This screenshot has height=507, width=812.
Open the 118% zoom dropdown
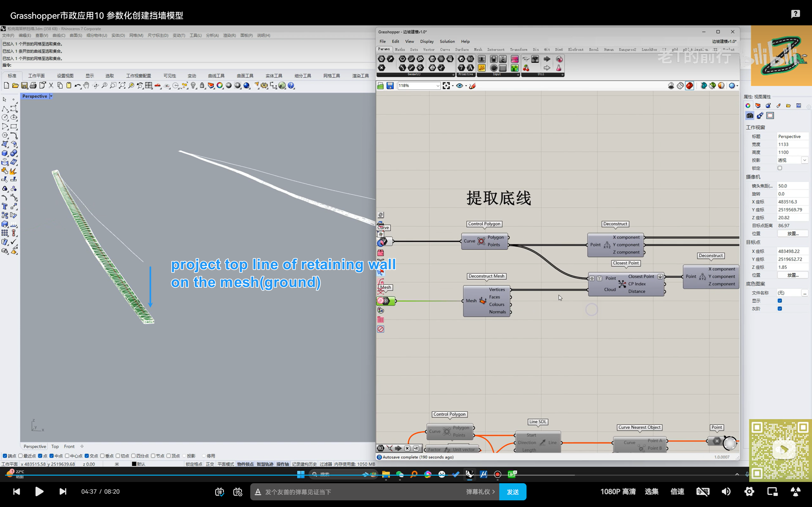point(437,86)
